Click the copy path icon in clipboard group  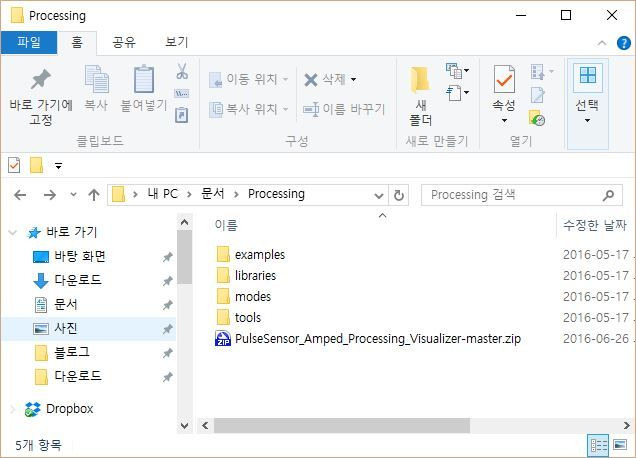[181, 93]
